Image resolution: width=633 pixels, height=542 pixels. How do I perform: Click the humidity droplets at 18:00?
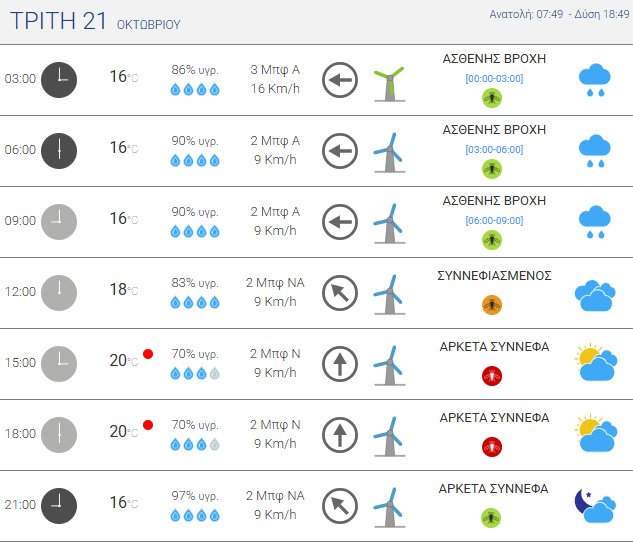195,444
